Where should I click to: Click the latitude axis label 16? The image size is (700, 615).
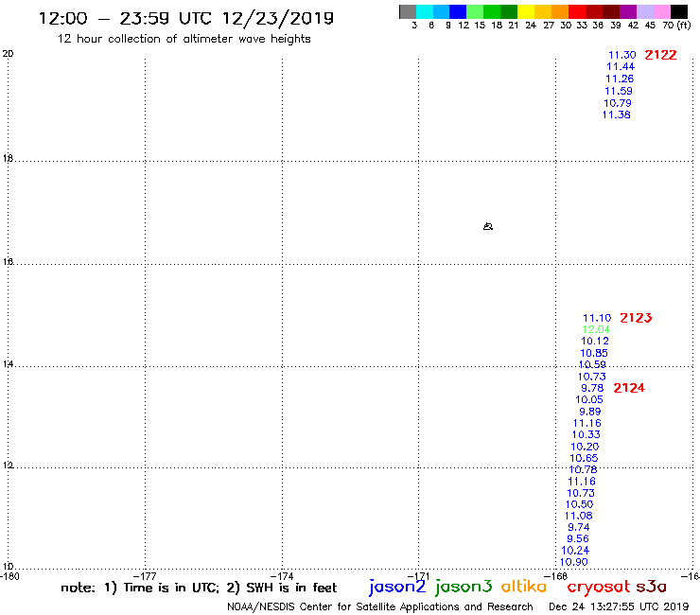click(x=8, y=261)
